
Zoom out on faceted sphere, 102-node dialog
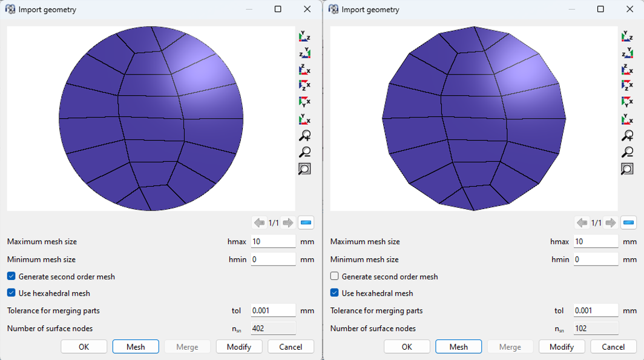[627, 152]
